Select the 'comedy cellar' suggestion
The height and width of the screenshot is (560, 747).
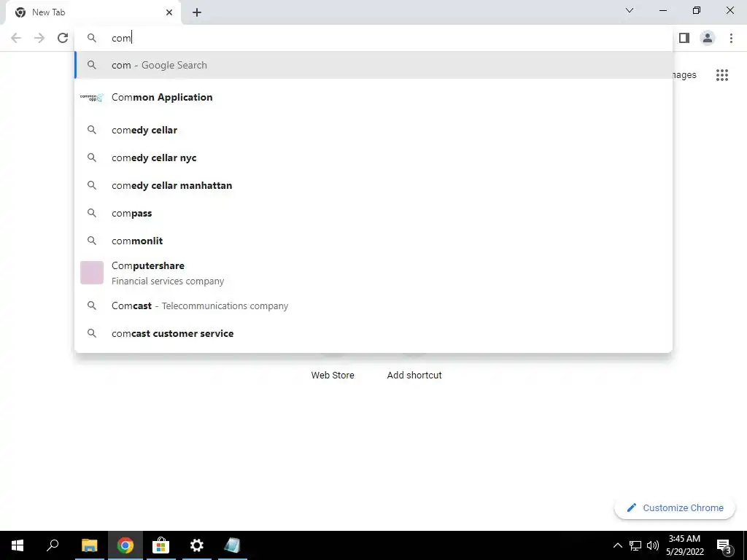373,130
